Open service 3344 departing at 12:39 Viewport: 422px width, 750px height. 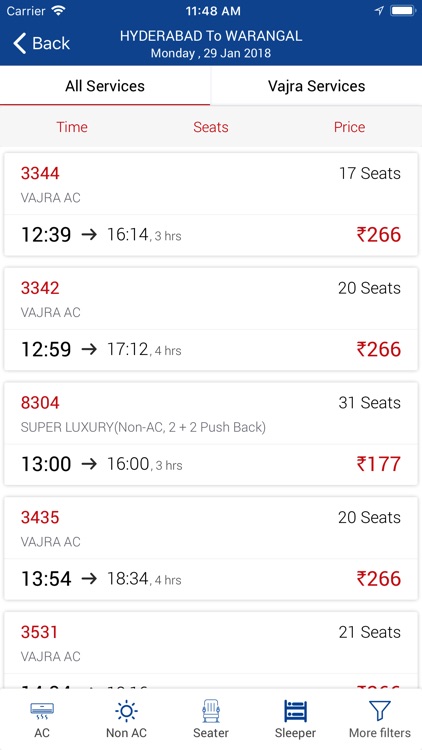[x=211, y=204]
